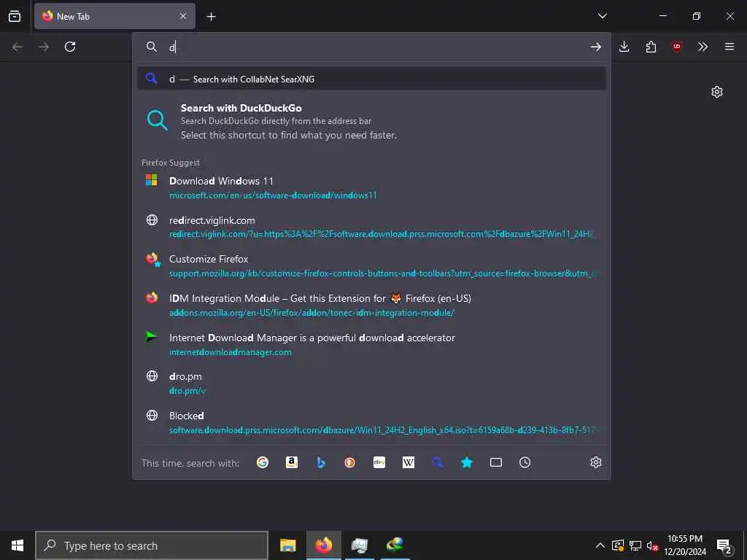This screenshot has width=747, height=560.
Task: Go forward one page
Action: [x=44, y=47]
